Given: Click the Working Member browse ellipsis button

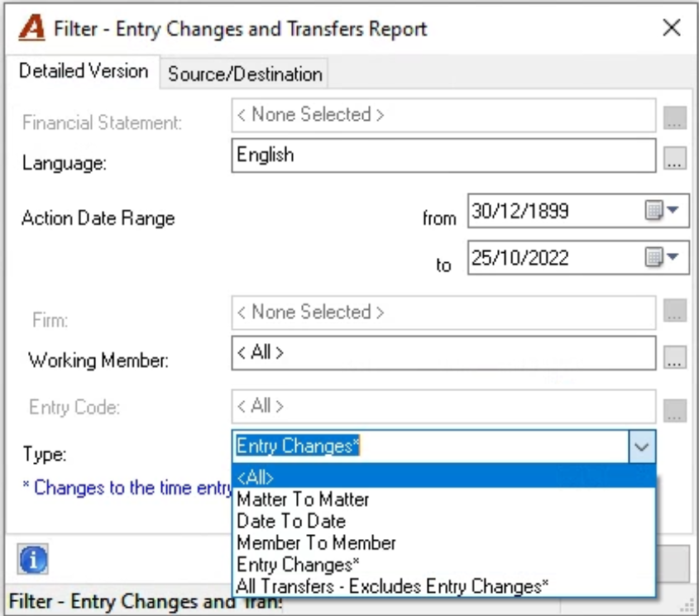Looking at the screenshot, I should [674, 356].
